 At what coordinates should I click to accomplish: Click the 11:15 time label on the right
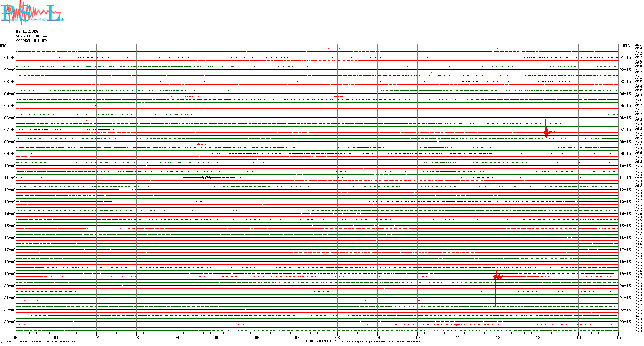(x=625, y=178)
